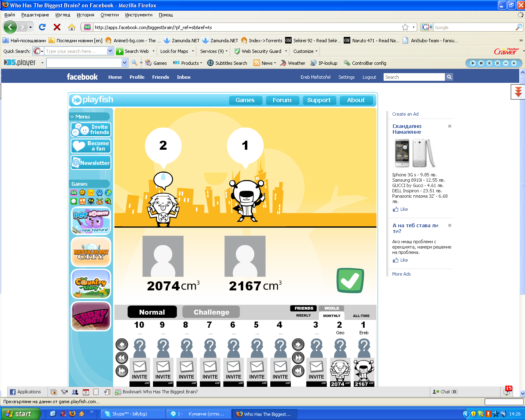
Task: Click the Firefox home icon
Action: (71, 27)
